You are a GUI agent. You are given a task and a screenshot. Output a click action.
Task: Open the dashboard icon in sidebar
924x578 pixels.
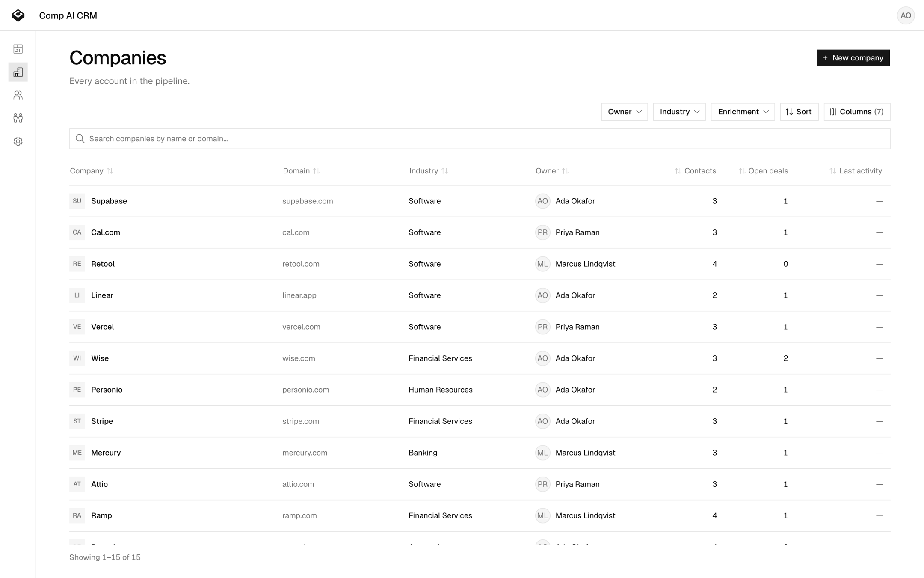click(x=18, y=49)
